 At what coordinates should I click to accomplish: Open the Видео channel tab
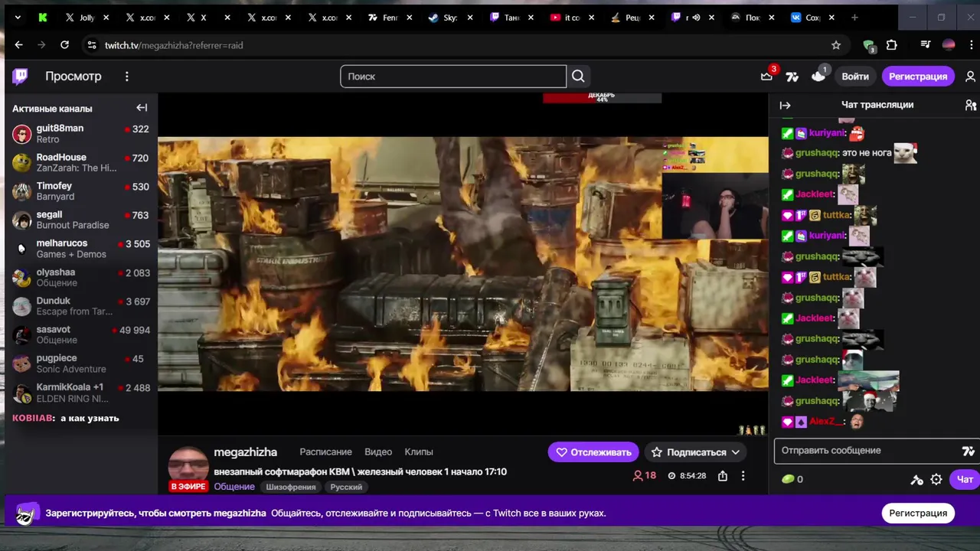[378, 452]
